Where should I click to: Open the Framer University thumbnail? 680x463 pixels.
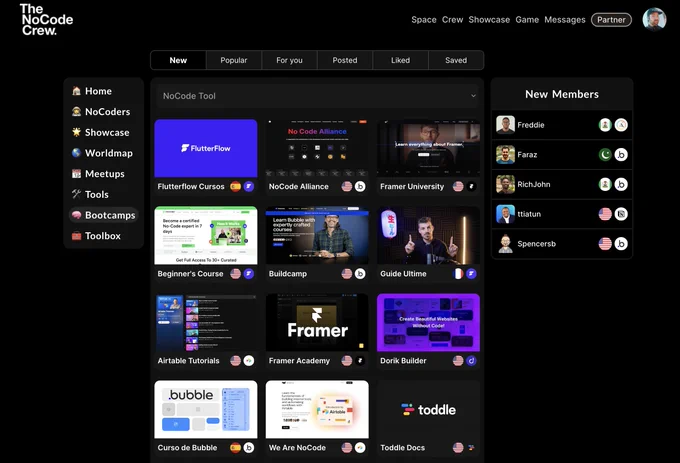pos(428,148)
